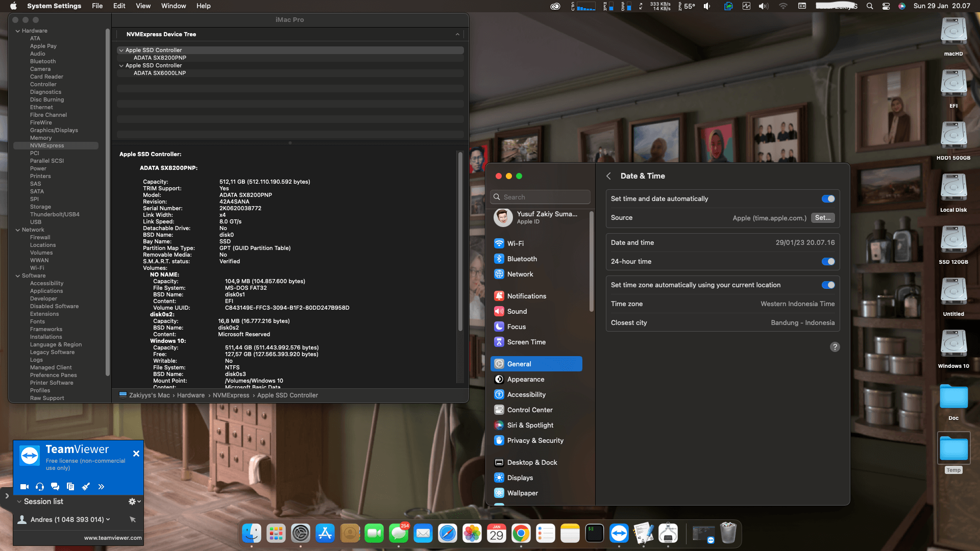Open TeamViewer audio headset option

(40, 487)
